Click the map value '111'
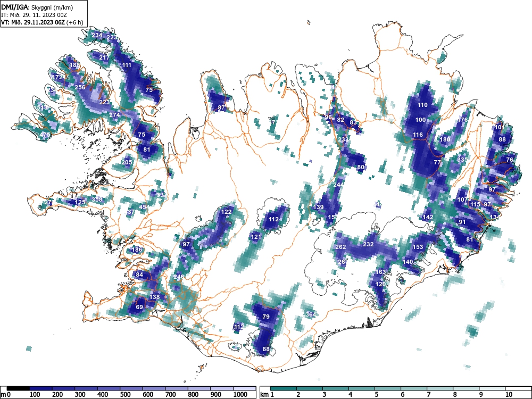This screenshot has height=399, width=532. pyautogui.click(x=127, y=65)
